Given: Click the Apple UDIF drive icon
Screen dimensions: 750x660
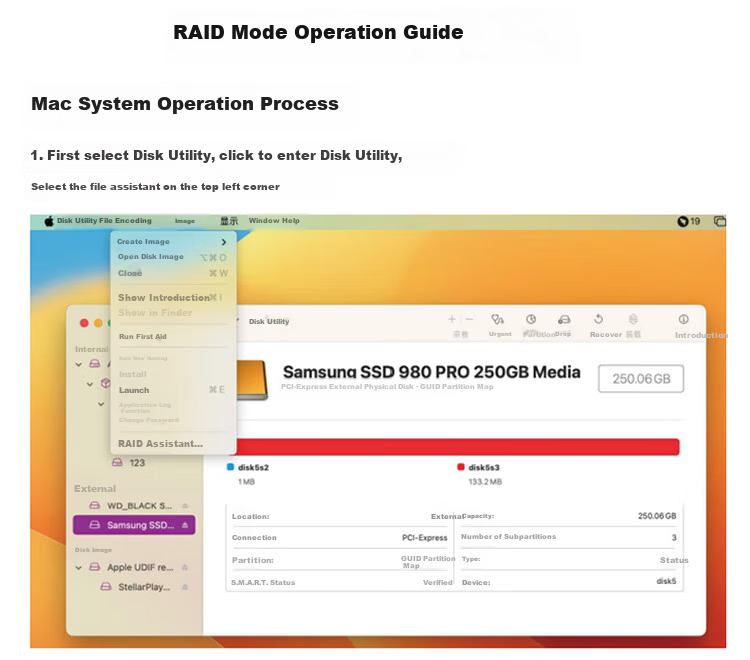Looking at the screenshot, I should [95, 567].
